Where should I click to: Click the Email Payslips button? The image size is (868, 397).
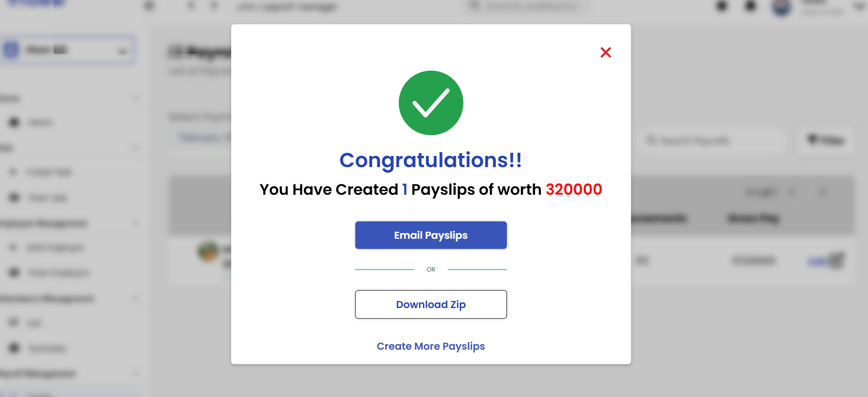[431, 235]
